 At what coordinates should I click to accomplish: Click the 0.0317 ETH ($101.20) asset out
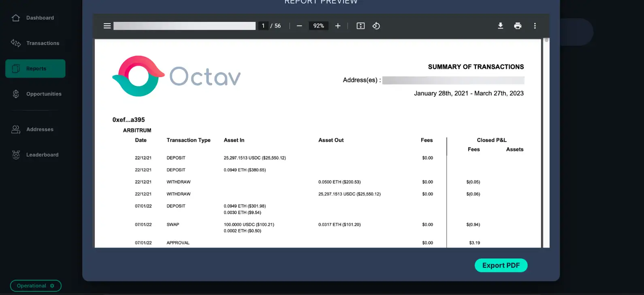coord(339,225)
